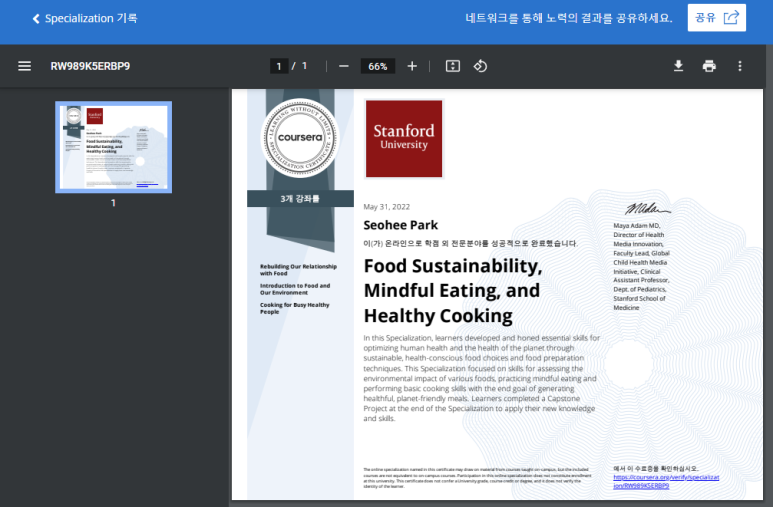Print the certificate
The width and height of the screenshot is (773, 507).
click(709, 66)
